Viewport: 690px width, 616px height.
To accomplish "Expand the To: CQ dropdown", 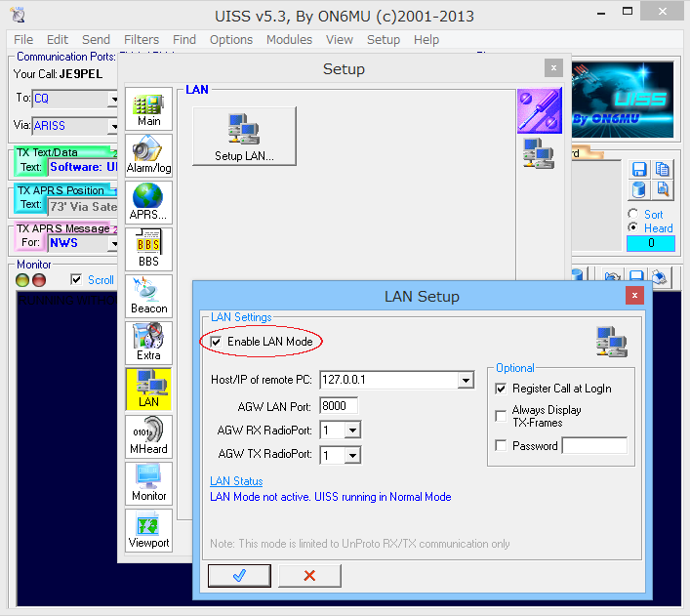I will 113,99.
